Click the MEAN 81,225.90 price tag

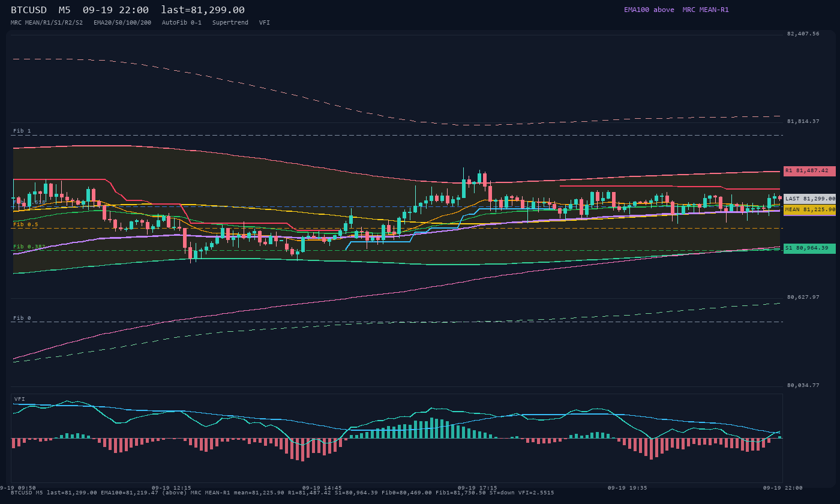(809, 210)
